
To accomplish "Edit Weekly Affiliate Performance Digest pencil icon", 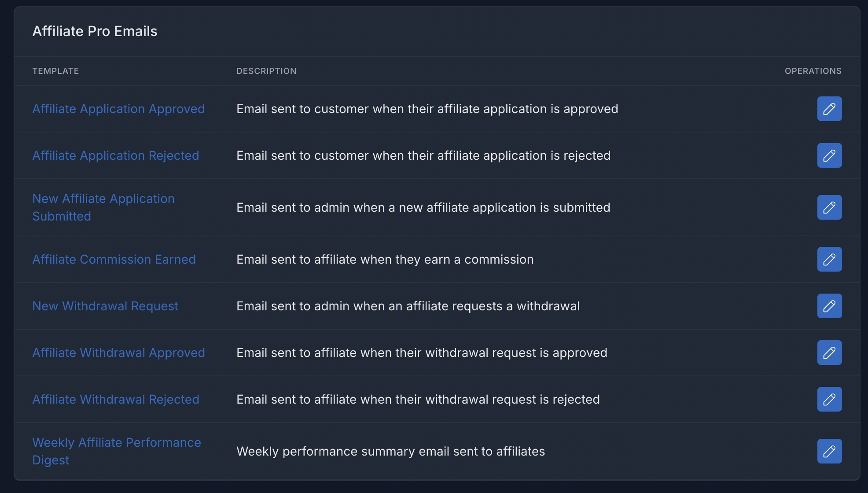I will click(x=829, y=451).
